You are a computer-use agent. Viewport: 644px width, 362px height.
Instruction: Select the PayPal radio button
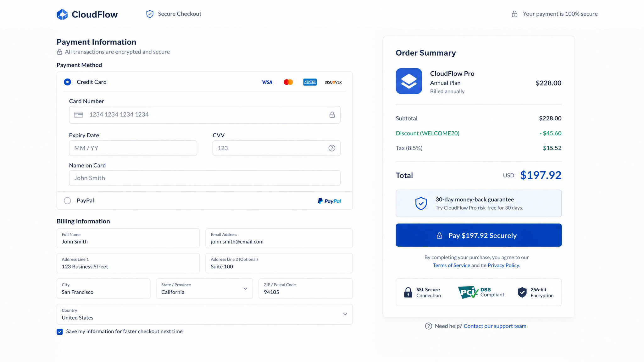point(67,200)
